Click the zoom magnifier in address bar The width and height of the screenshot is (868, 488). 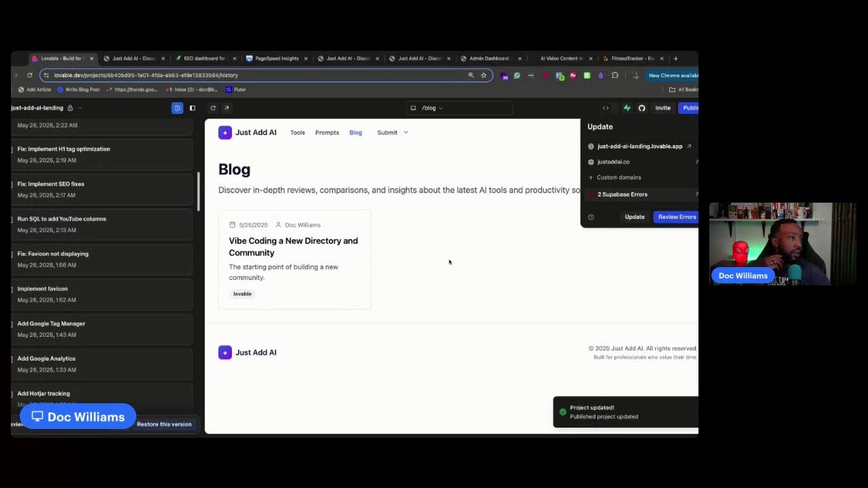pos(471,75)
